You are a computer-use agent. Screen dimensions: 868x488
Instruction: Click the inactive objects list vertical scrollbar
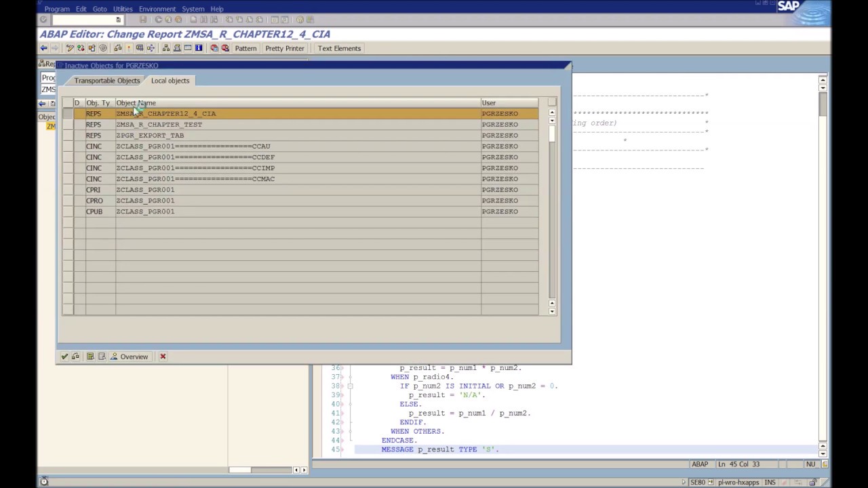(x=552, y=210)
